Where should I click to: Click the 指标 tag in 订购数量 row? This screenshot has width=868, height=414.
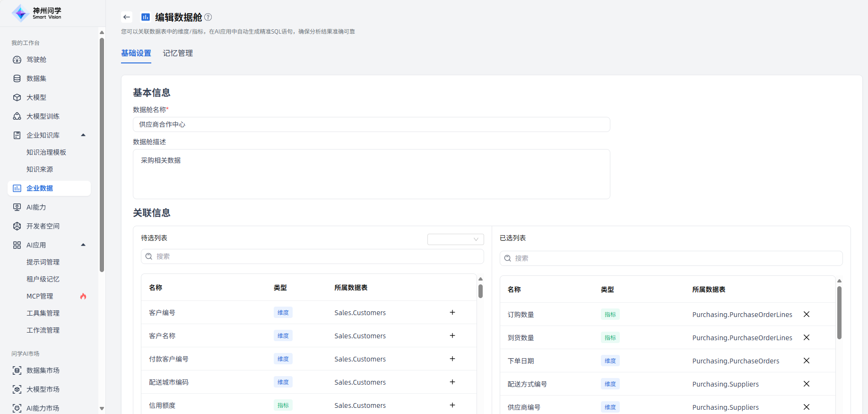pyautogui.click(x=610, y=314)
